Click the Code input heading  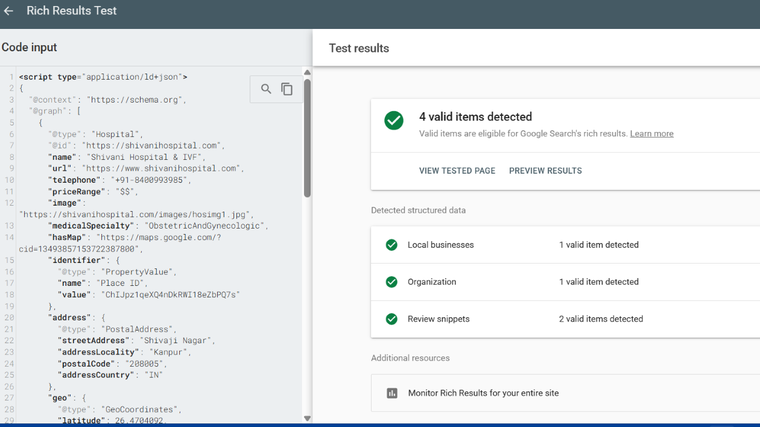coord(29,47)
